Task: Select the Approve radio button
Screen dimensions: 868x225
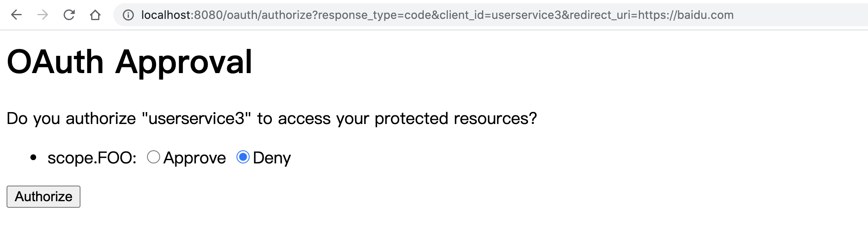Action: [154, 157]
